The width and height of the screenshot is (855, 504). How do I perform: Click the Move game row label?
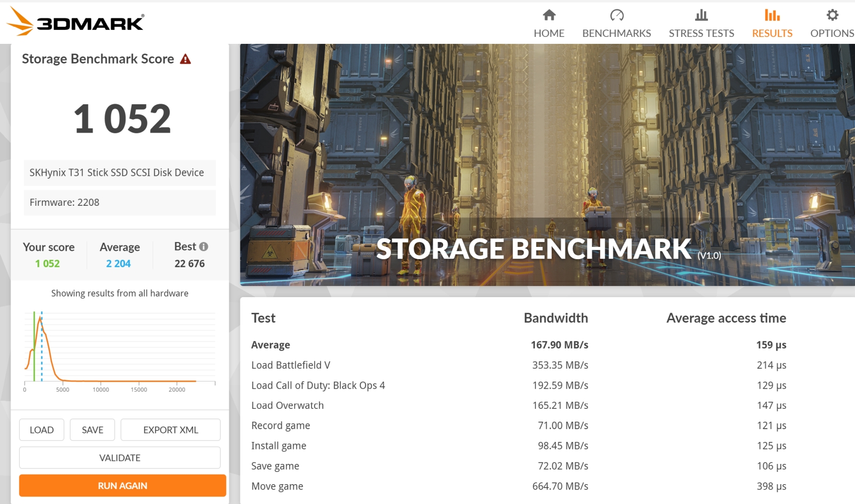coord(277,486)
